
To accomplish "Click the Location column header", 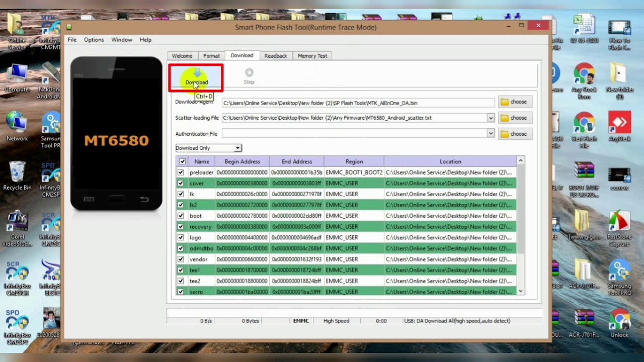I will tap(450, 161).
